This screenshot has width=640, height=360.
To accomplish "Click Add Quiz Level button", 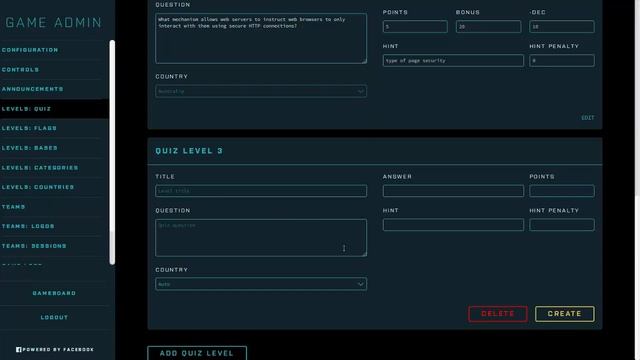I will pyautogui.click(x=197, y=353).
